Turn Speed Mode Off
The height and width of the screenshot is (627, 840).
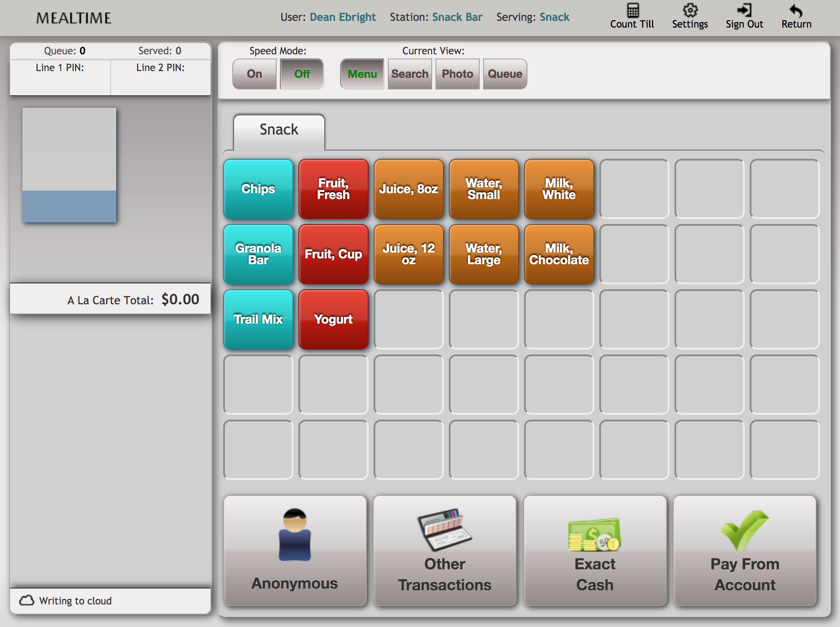click(302, 74)
